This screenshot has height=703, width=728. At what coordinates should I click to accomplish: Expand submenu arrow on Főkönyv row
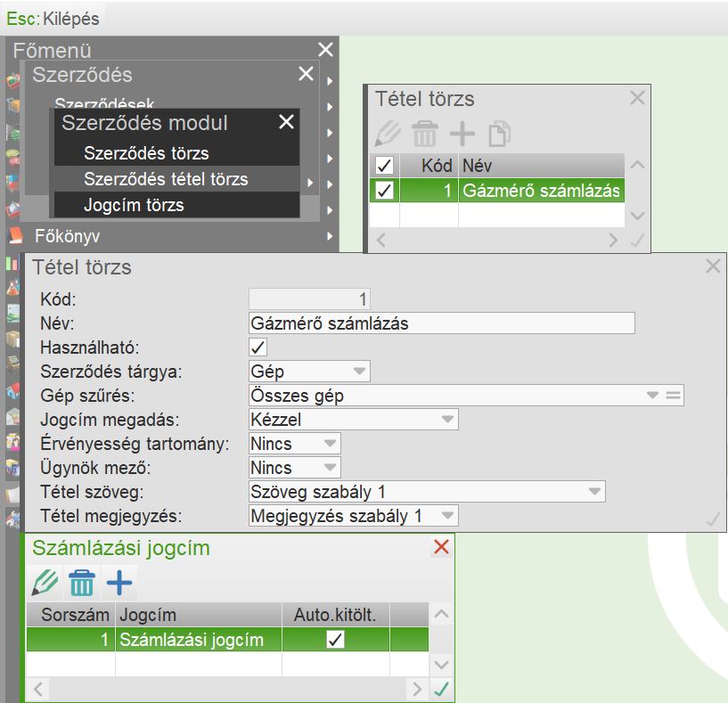click(330, 236)
